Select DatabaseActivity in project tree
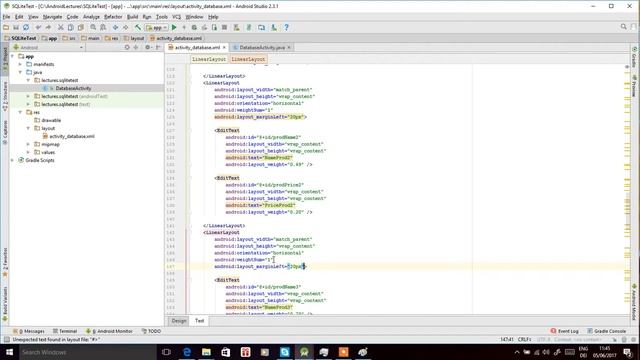Image resolution: width=640 pixels, height=360 pixels. pos(73,88)
